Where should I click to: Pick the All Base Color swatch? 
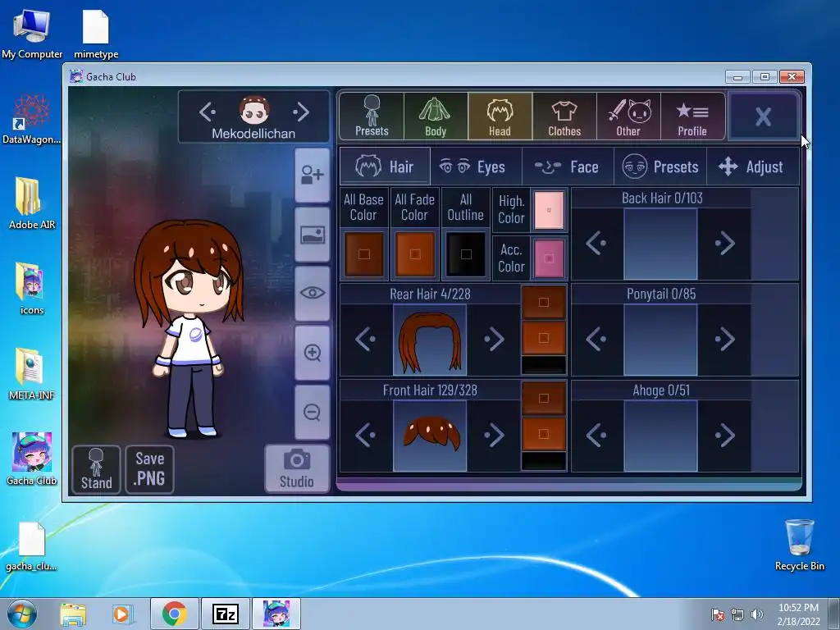(x=363, y=254)
